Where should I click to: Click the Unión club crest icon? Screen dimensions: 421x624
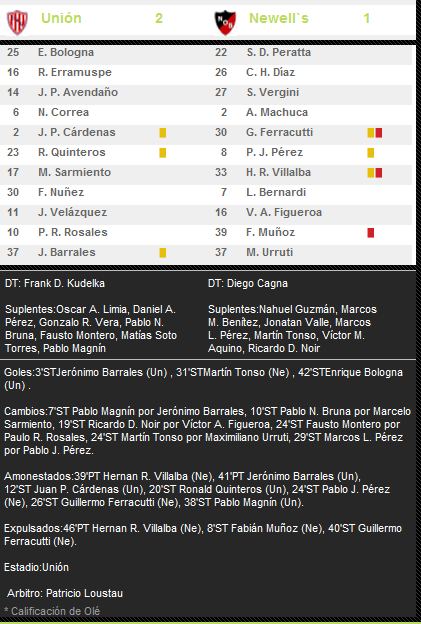[18, 22]
